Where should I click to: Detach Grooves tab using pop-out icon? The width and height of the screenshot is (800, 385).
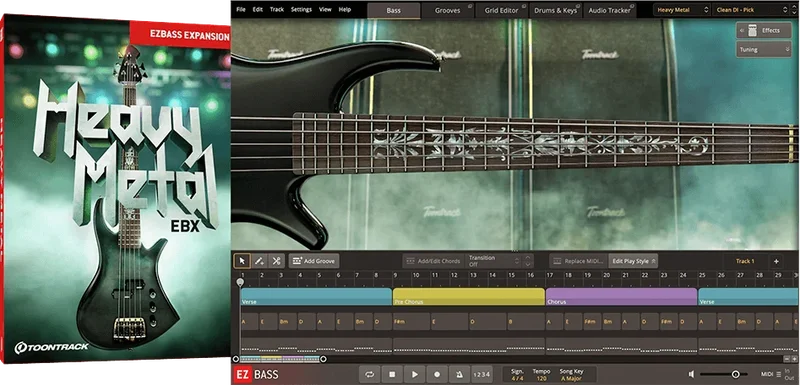point(469,7)
